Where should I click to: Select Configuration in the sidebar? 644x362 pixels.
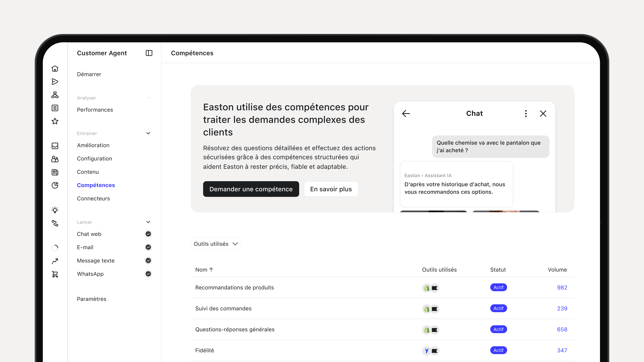pyautogui.click(x=94, y=158)
